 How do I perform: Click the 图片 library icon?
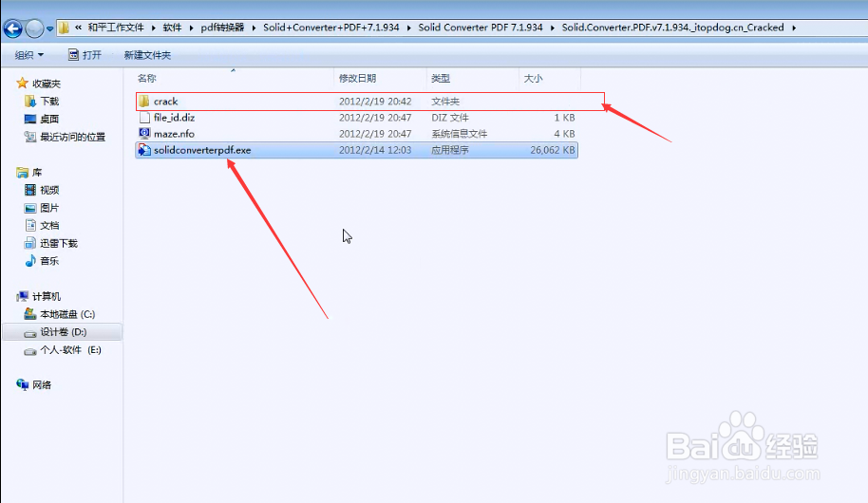tap(30, 208)
